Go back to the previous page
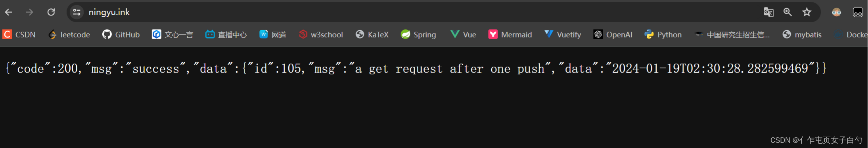Viewport: 868px width, 148px height. pos(8,12)
